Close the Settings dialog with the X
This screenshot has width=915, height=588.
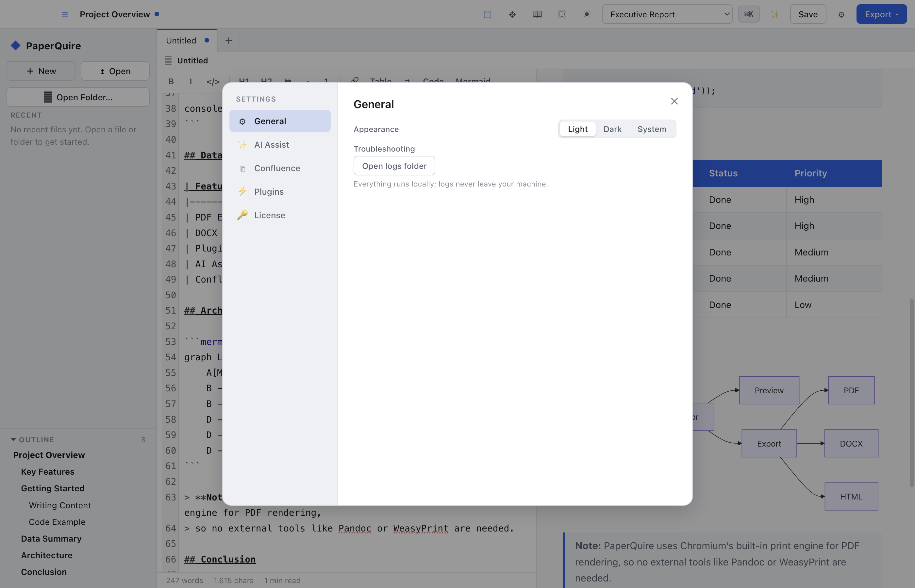point(674,101)
